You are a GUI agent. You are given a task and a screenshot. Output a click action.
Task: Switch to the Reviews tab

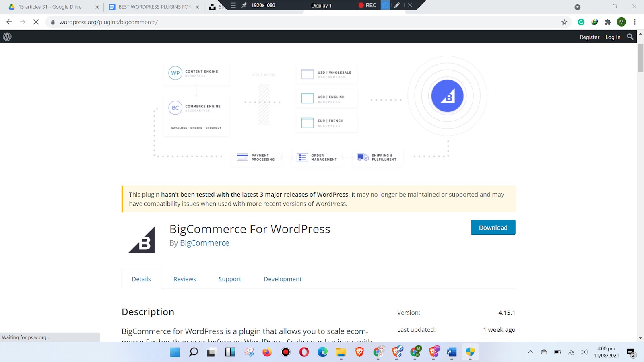click(x=185, y=279)
